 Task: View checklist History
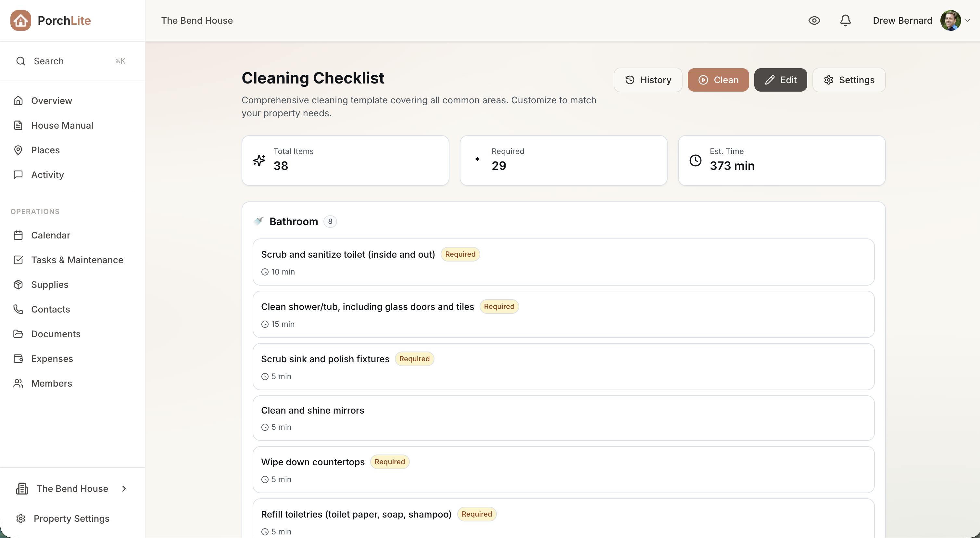(x=648, y=80)
